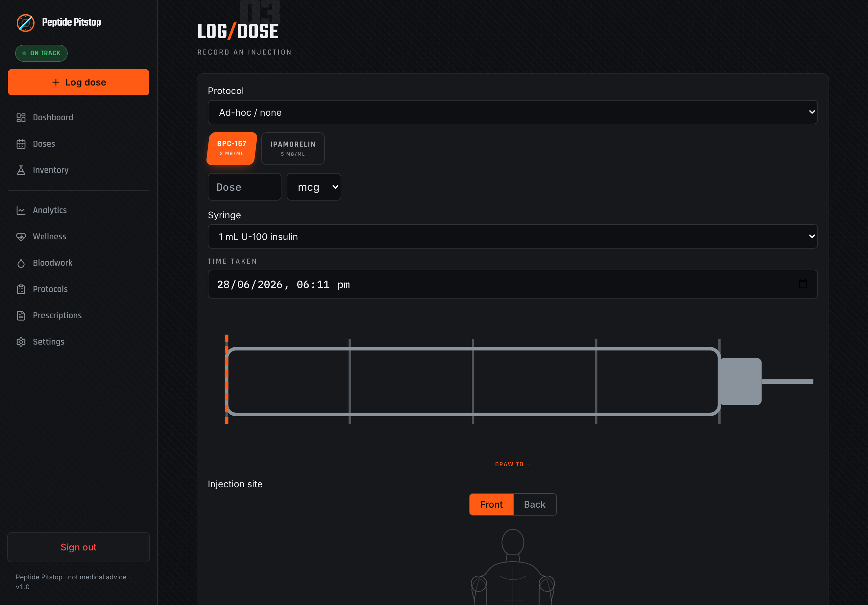Open Settings from sidebar
868x605 pixels.
coord(79,341)
